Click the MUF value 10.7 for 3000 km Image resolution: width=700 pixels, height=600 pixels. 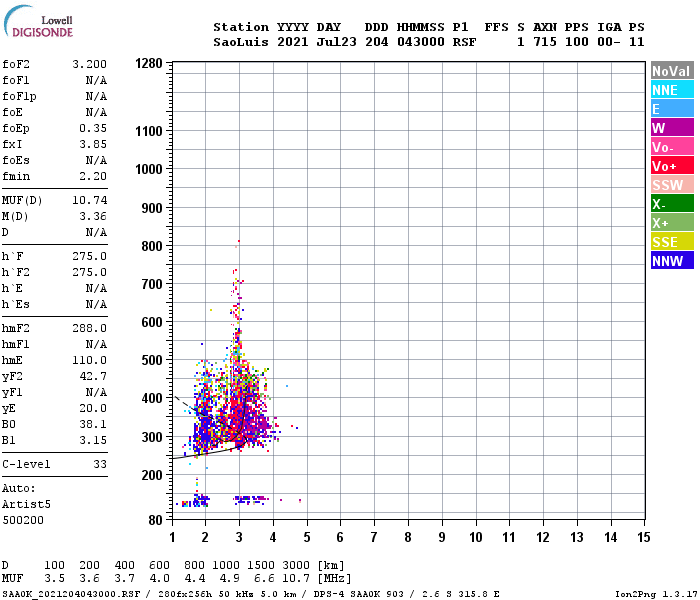pos(296,579)
